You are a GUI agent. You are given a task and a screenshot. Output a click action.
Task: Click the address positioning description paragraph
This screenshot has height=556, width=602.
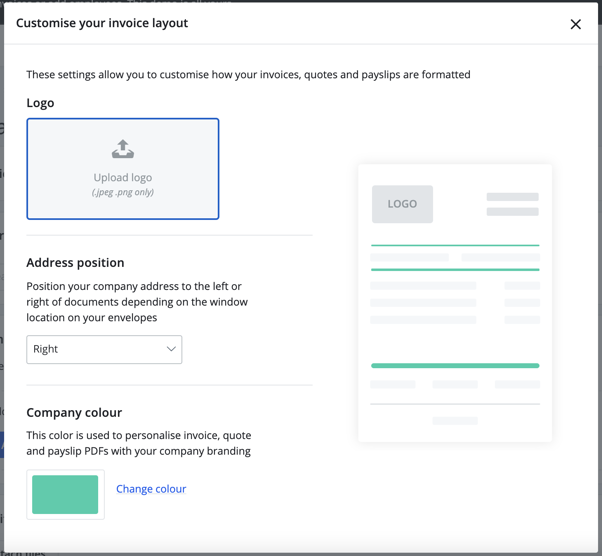(137, 302)
